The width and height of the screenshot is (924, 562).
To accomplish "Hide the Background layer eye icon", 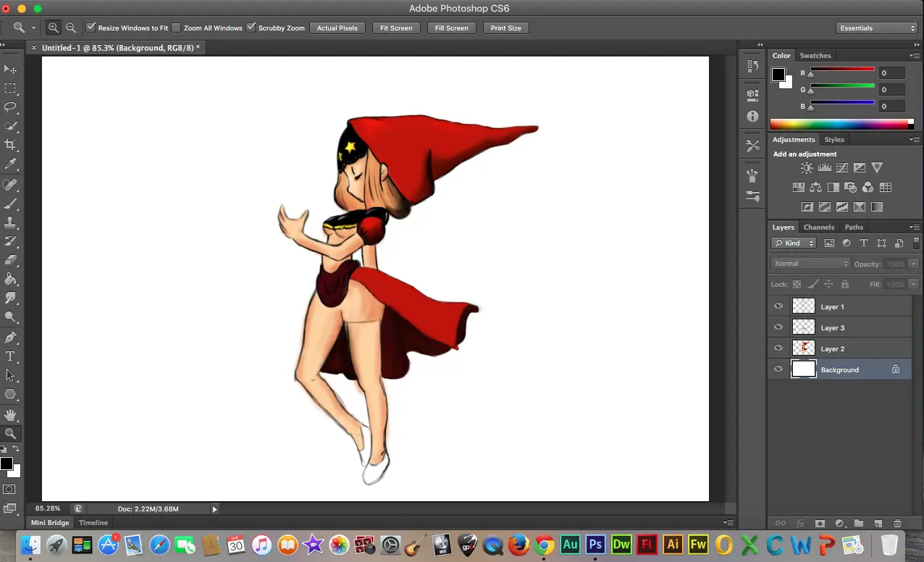I will point(778,369).
